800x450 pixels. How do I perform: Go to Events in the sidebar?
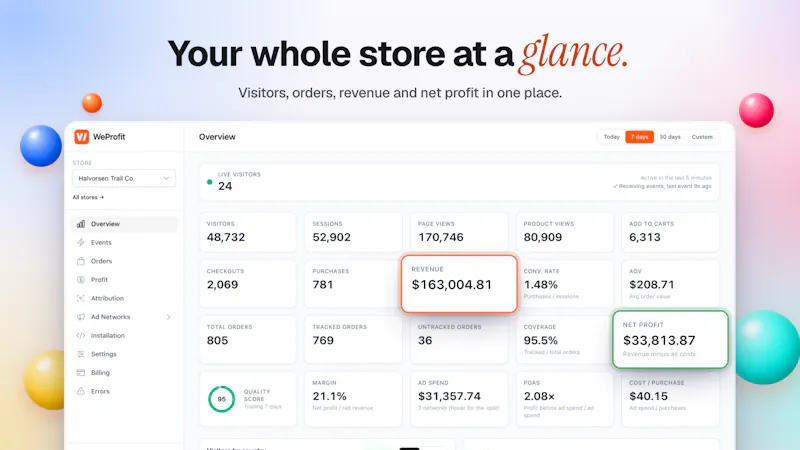(x=124, y=242)
